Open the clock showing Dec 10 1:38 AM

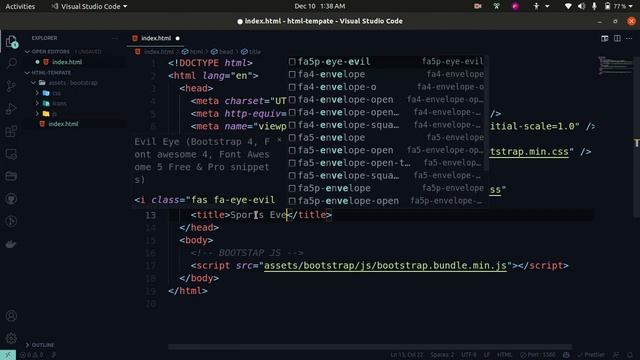320,6
